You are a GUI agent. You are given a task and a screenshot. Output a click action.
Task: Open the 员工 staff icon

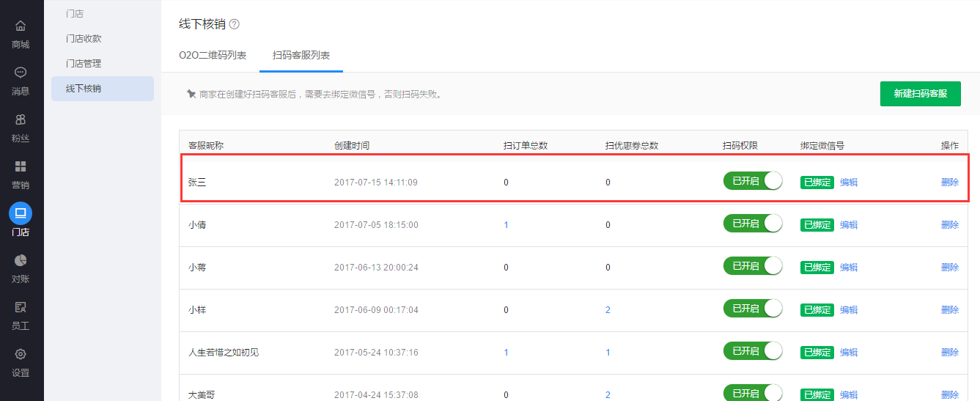(x=21, y=308)
